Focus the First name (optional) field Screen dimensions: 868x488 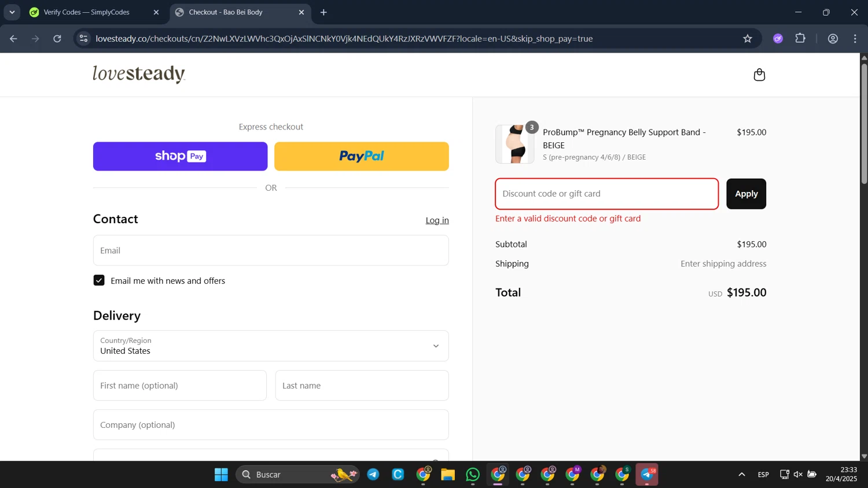(x=180, y=386)
